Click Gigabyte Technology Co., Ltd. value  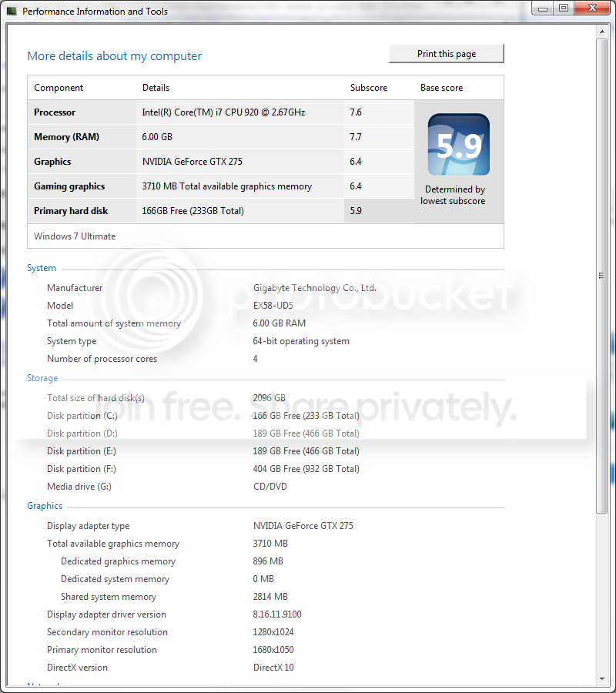[315, 288]
